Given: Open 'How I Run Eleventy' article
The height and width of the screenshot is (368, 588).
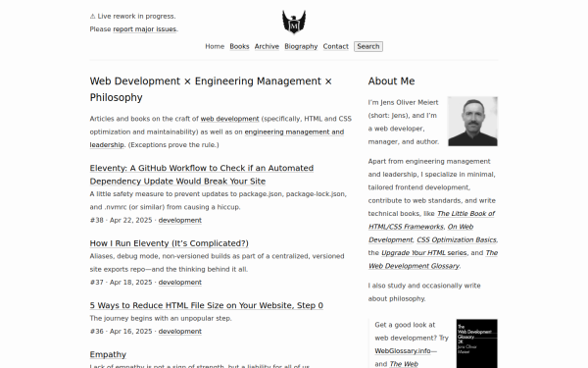Looking at the screenshot, I should tap(170, 243).
